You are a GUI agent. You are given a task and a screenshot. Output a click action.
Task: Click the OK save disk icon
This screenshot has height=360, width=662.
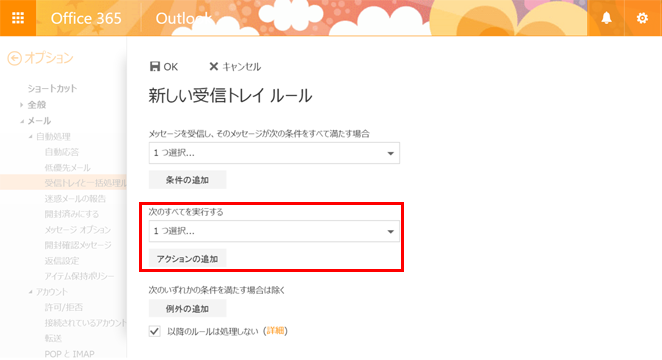point(155,66)
